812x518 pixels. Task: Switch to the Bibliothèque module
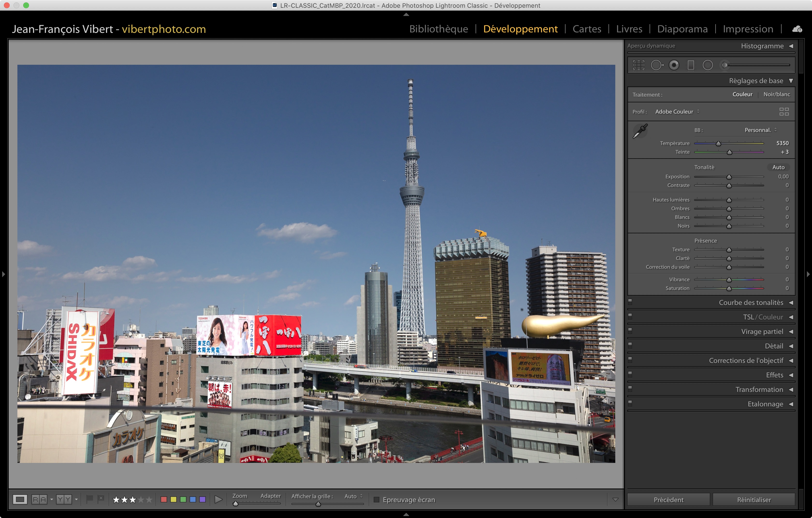coord(438,29)
